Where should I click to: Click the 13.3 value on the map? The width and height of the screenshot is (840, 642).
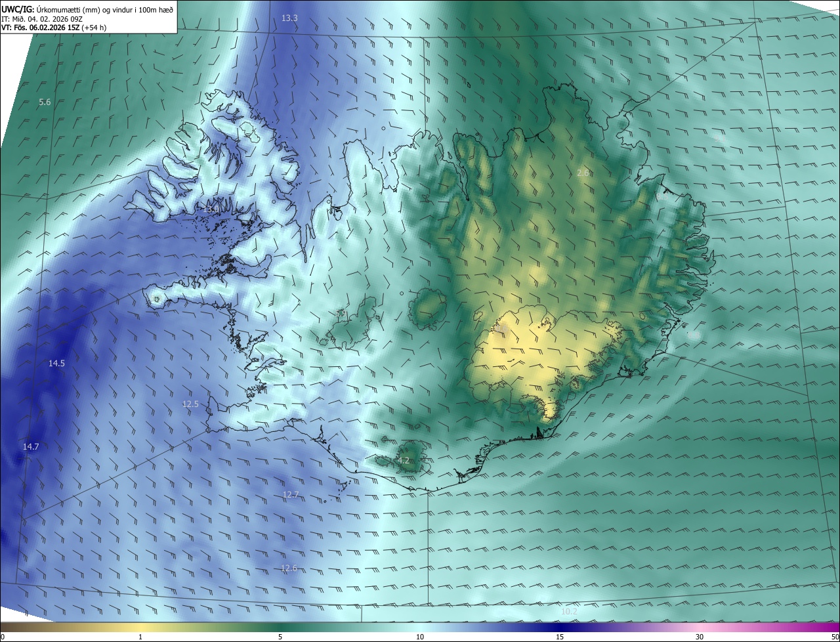tap(289, 18)
